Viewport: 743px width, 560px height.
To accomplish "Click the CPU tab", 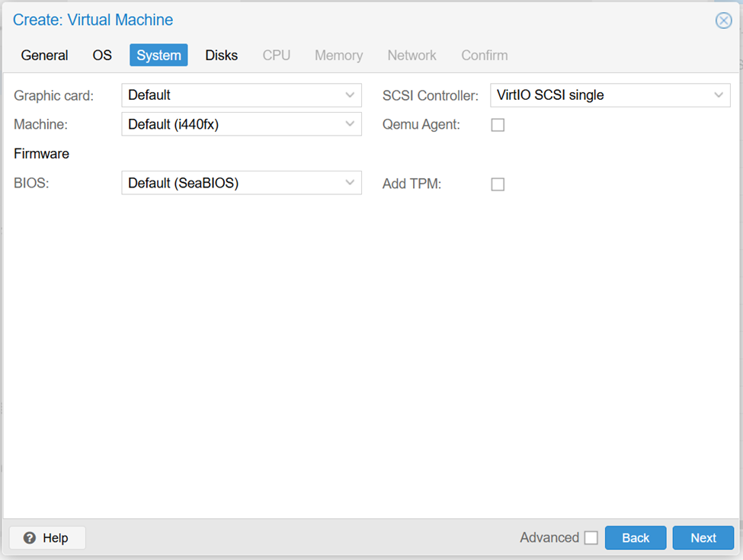I will click(276, 56).
